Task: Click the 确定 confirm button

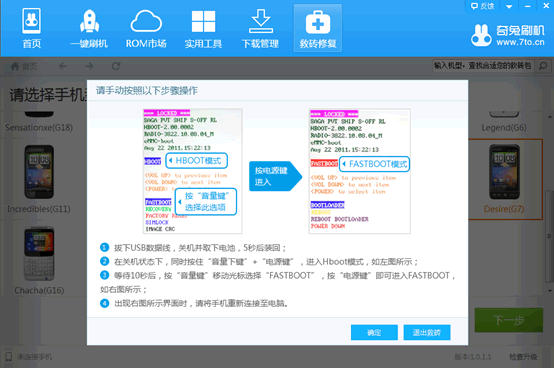Action: (x=374, y=332)
